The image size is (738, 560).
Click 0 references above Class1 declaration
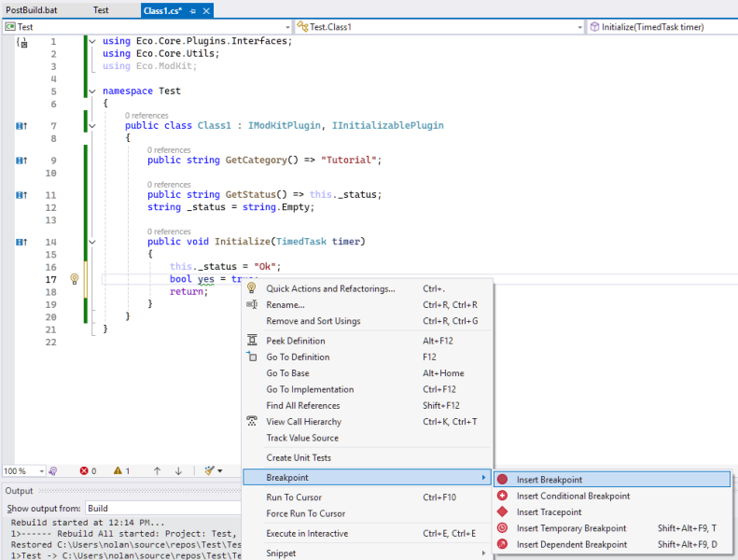pos(146,116)
